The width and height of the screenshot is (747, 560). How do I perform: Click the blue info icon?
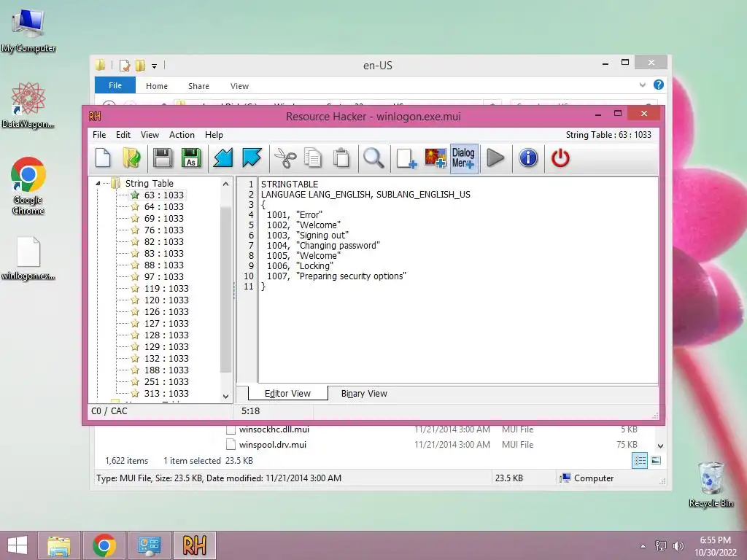coord(528,158)
